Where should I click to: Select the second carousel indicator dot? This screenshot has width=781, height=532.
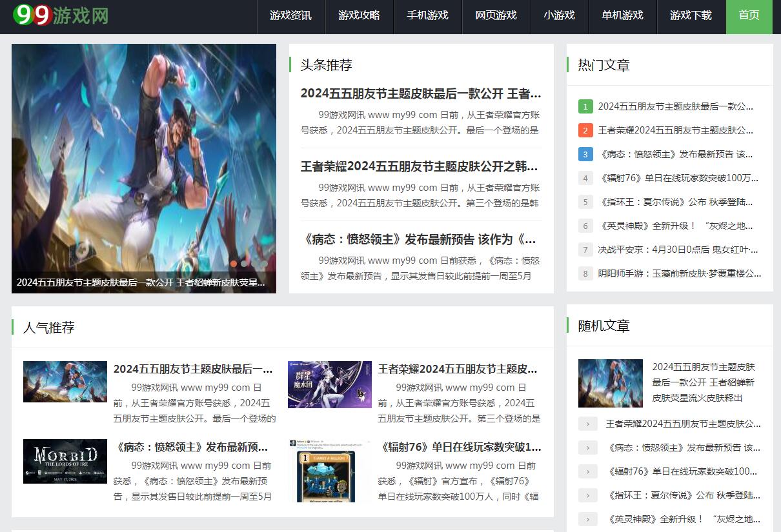tap(244, 263)
